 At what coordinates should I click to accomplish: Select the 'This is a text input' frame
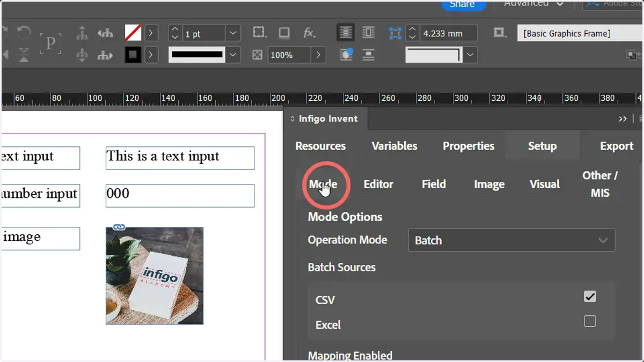[x=180, y=158]
